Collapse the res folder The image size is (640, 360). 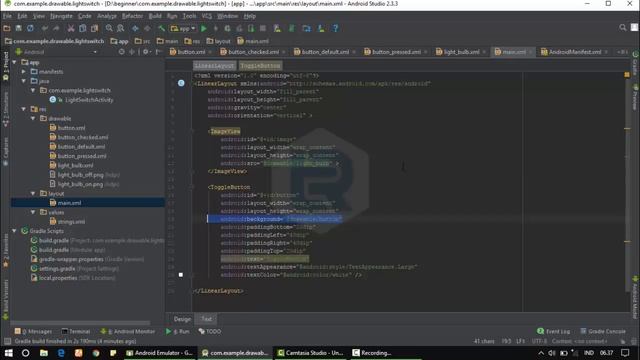point(24,109)
